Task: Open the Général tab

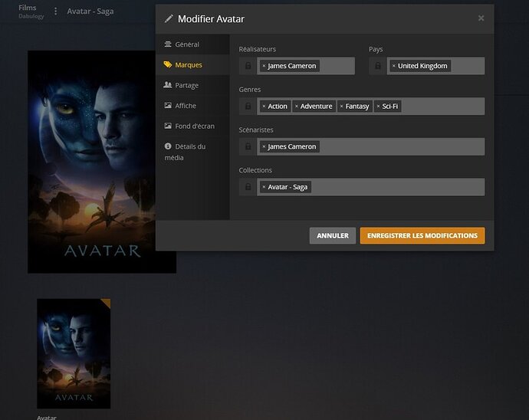Action: point(192,44)
